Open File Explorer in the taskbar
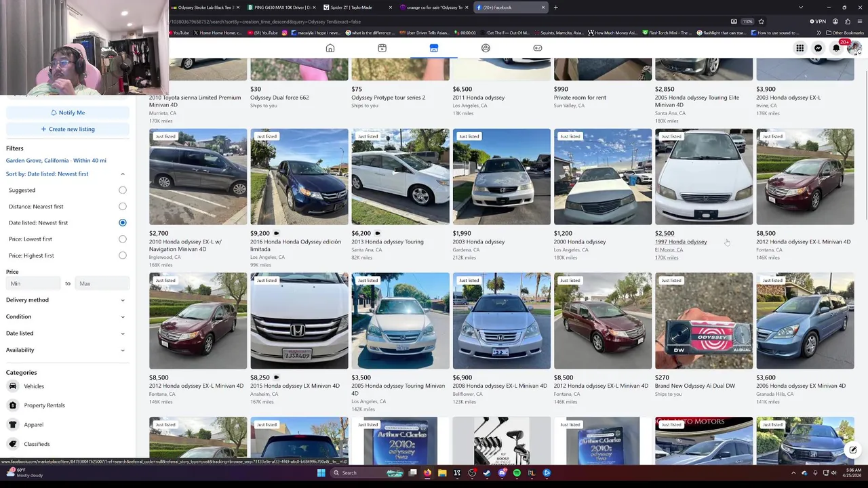Viewport: 868px width, 488px height. click(x=442, y=473)
